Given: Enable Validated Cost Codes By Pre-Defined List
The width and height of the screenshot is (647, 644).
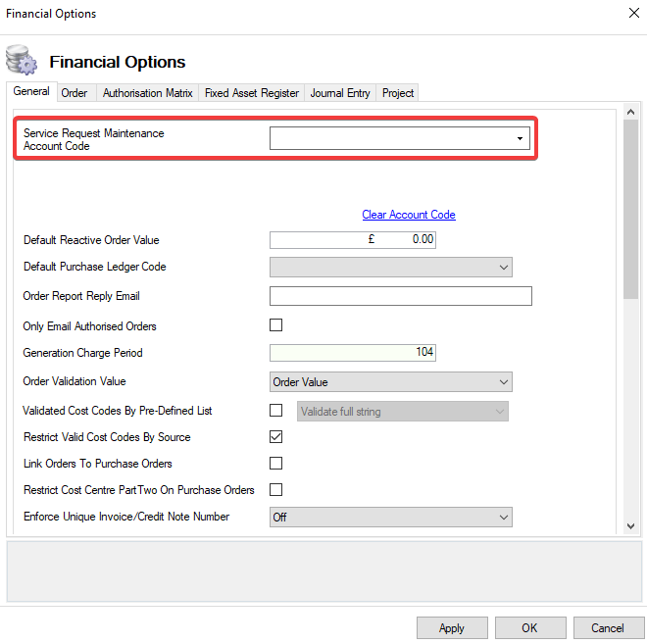Looking at the screenshot, I should pos(275,411).
